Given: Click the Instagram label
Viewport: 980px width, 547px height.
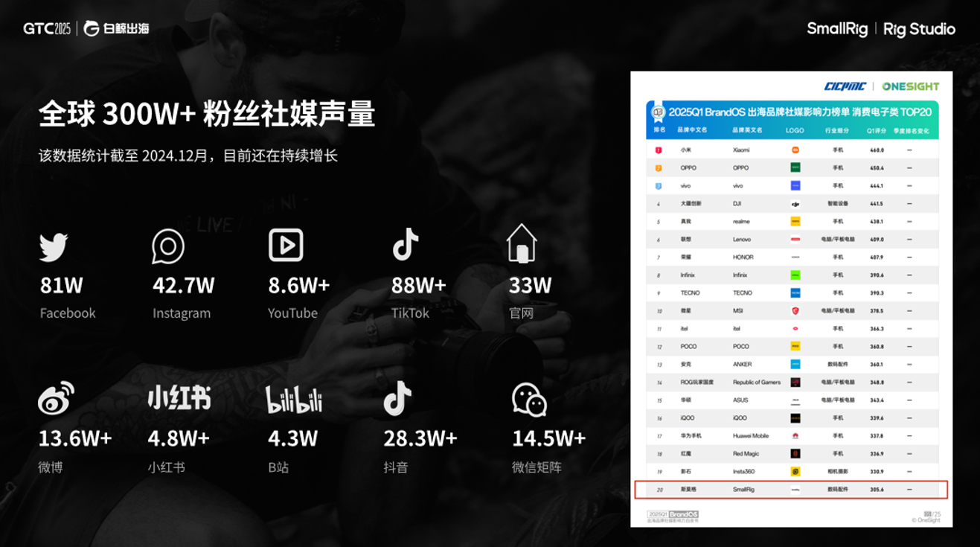Looking at the screenshot, I should (x=182, y=313).
